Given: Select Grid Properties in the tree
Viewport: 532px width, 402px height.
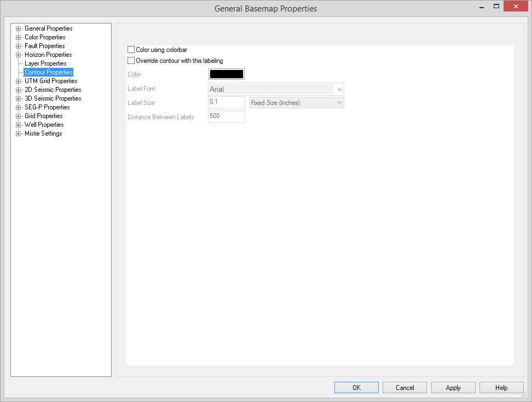Looking at the screenshot, I should pyautogui.click(x=43, y=116).
